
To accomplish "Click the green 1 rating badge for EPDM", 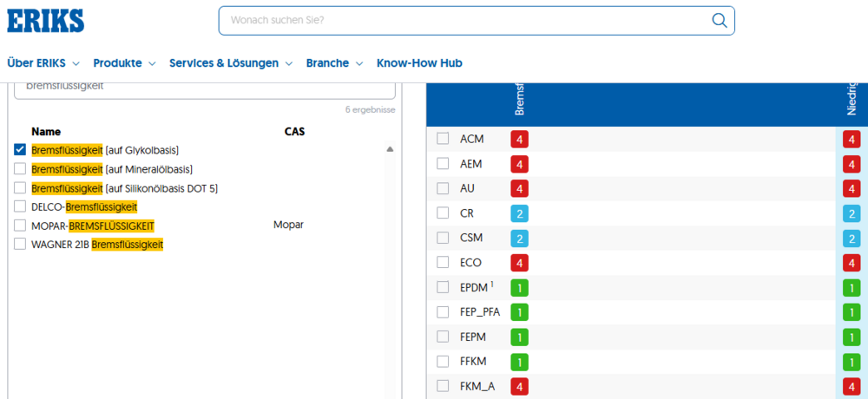I will (519, 288).
